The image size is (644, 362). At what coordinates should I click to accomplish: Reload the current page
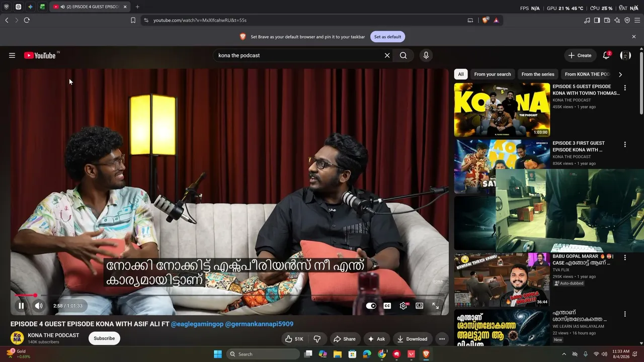[27, 20]
